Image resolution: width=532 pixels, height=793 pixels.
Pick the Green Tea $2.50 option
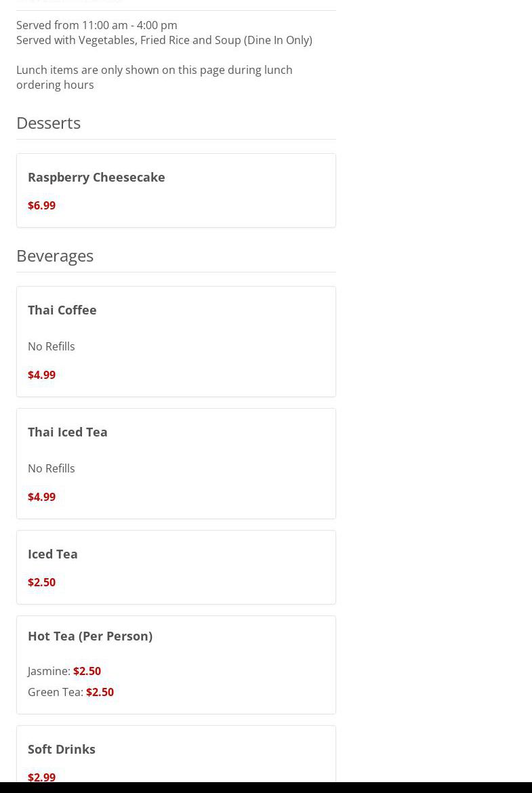tap(100, 692)
